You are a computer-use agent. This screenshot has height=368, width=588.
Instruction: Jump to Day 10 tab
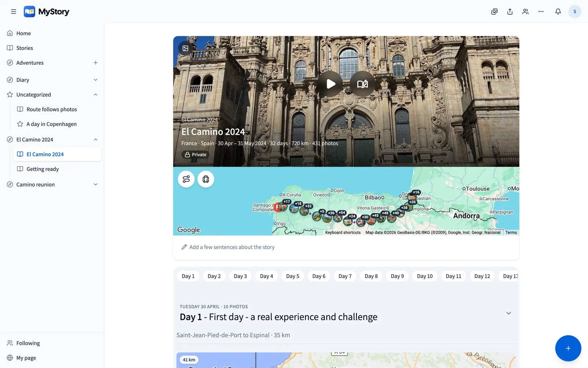click(x=425, y=276)
